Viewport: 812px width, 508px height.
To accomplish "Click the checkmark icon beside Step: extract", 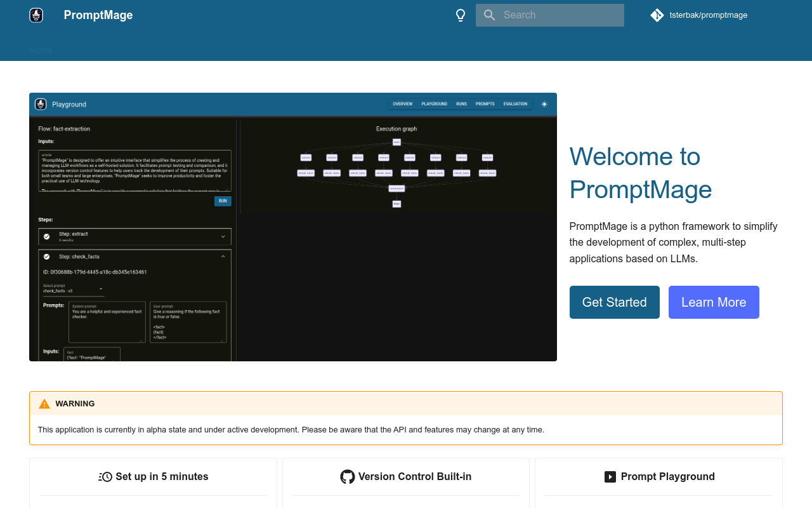I will pos(46,236).
